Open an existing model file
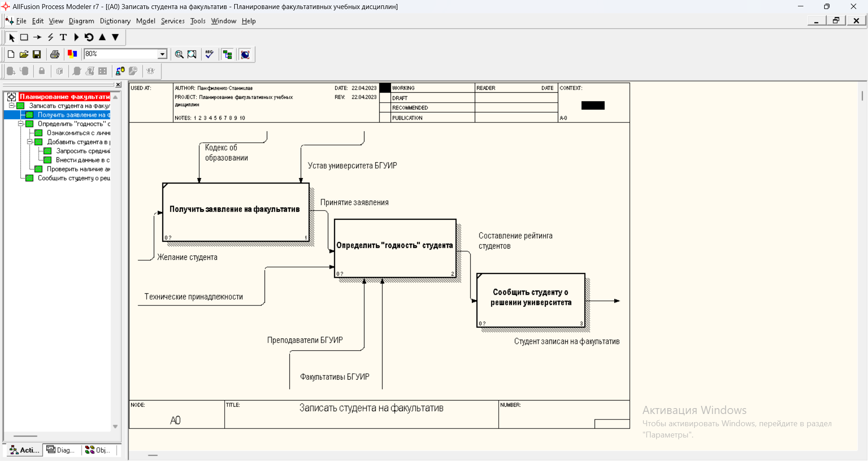868x461 pixels. click(24, 54)
